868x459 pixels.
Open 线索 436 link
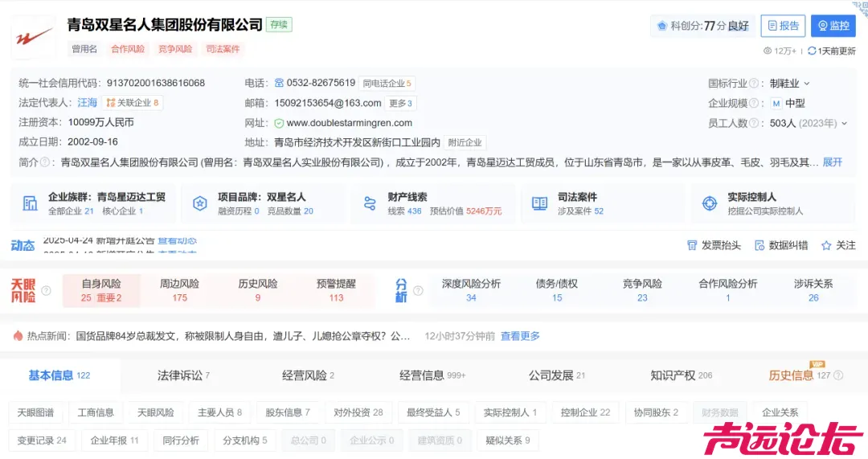point(404,211)
